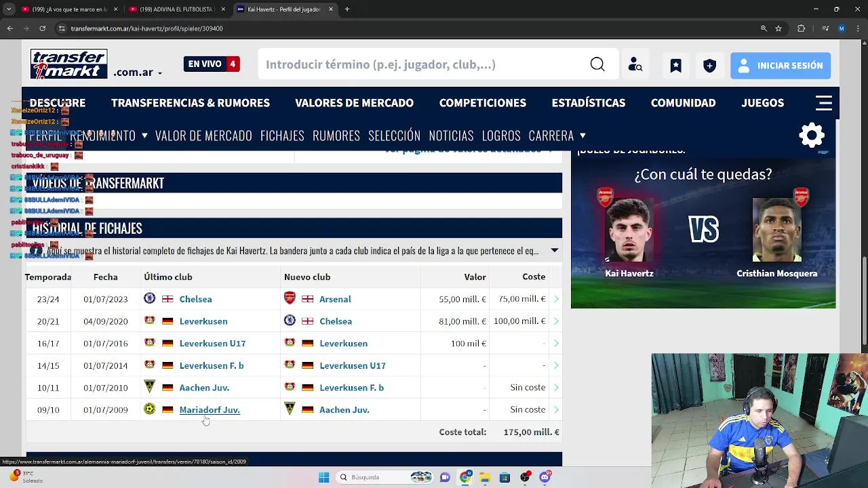Click the En Vivo live button
The height and width of the screenshot is (488, 868).
coord(212,64)
